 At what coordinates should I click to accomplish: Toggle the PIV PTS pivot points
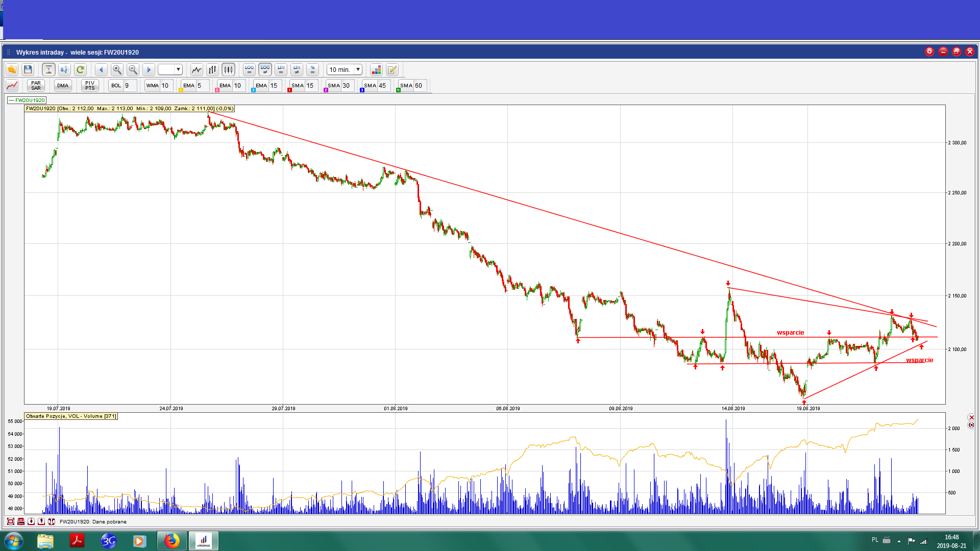(90, 86)
